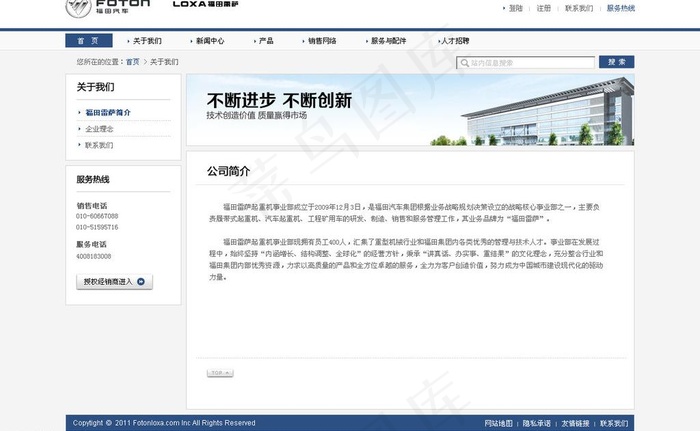The height and width of the screenshot is (431, 700).
Task: Open the 关于我们 navigation menu
Action: coord(145,41)
